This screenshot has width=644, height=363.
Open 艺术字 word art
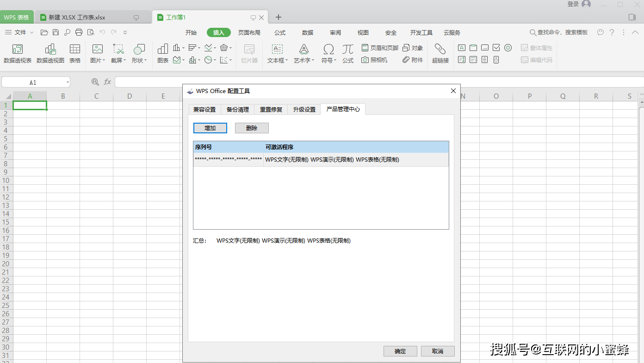[x=304, y=54]
